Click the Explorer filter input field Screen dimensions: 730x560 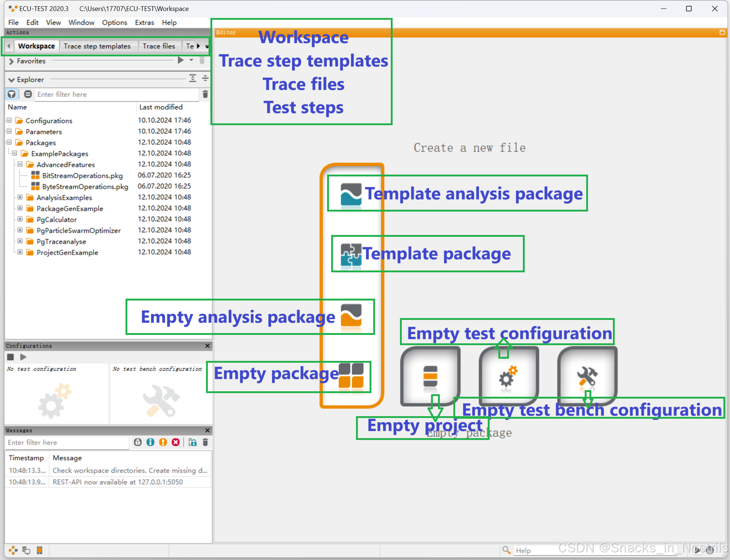116,94
